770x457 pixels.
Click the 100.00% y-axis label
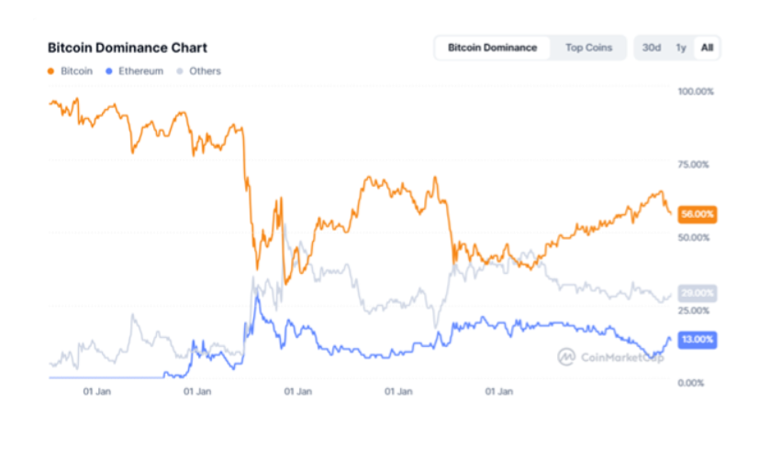696,92
